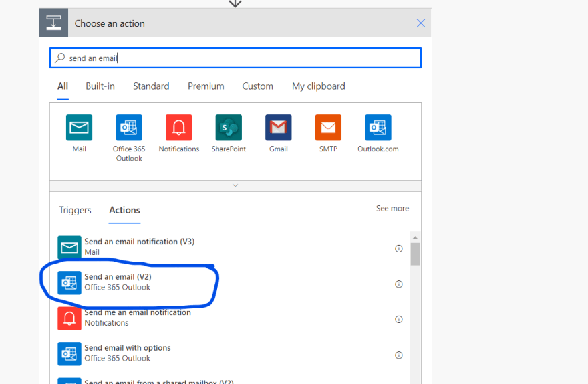Expand the connectors list with the chevron
The image size is (588, 384).
point(235,185)
